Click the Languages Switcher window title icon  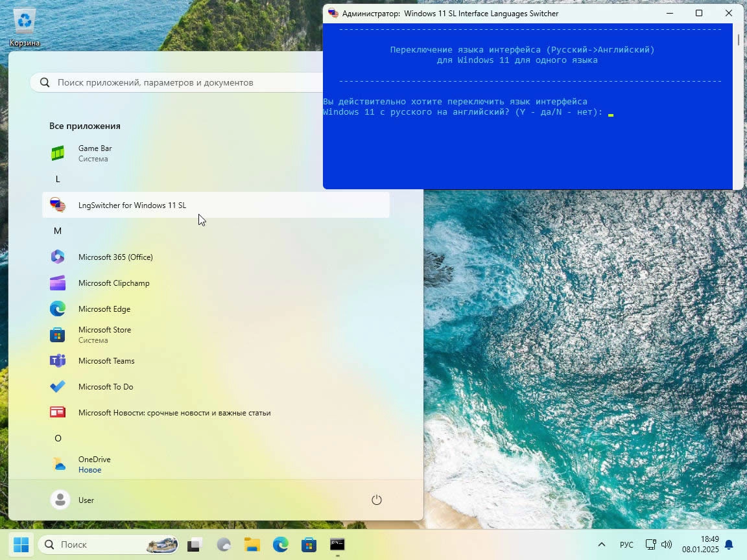click(333, 14)
